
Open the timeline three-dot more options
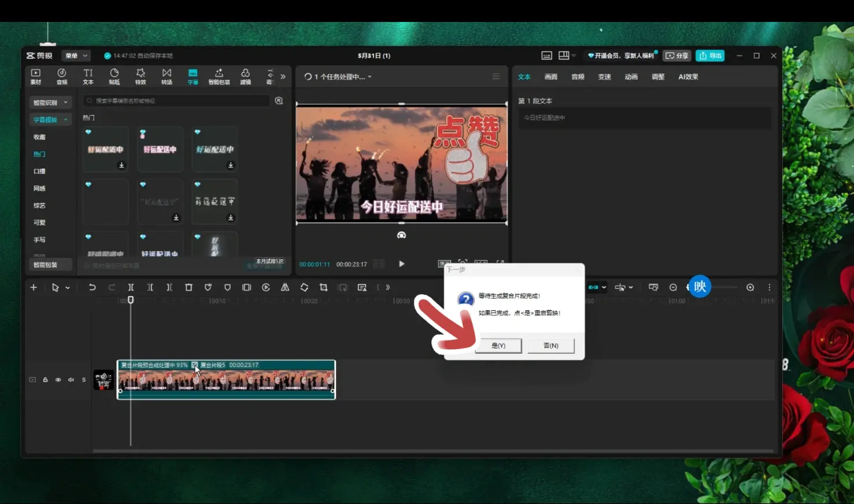coord(770,287)
